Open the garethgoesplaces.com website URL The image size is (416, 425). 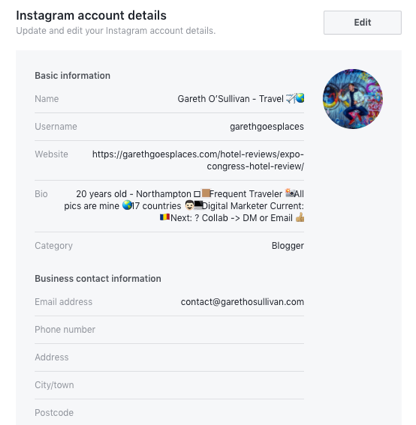(x=198, y=160)
